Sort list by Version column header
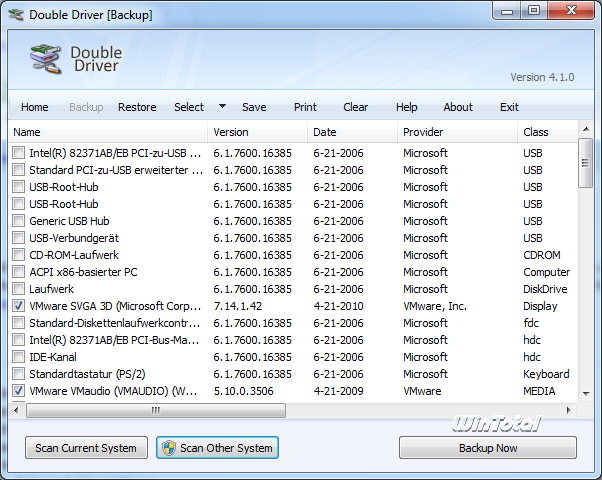Screen dimensions: 602x480 click(257, 132)
